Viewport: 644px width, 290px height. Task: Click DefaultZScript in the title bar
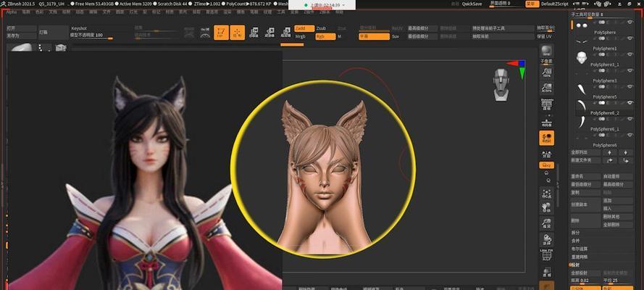coord(555,4)
